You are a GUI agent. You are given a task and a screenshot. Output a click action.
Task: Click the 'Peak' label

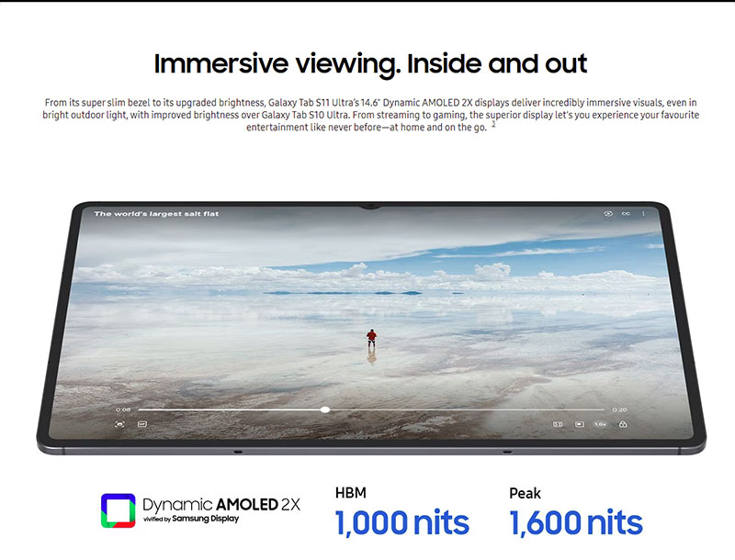point(525,493)
